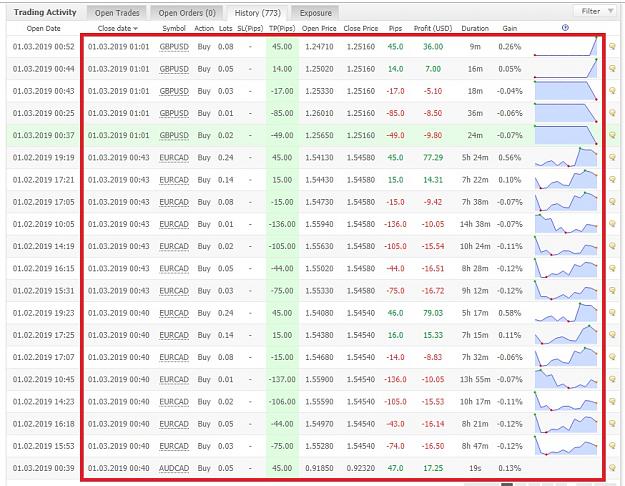Image resolution: width=625 pixels, height=486 pixels.
Task: Open GBPUSD link in -8.50 profit row
Action: (x=174, y=113)
